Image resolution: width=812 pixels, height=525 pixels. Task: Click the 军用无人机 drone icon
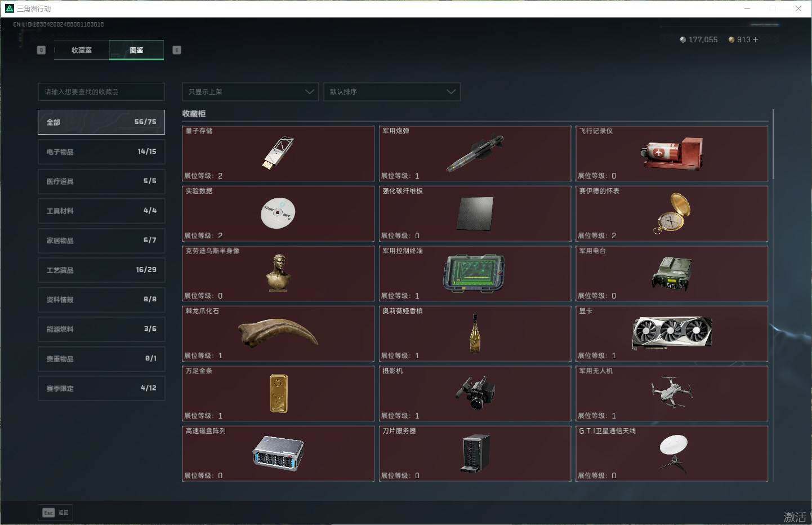tap(671, 392)
